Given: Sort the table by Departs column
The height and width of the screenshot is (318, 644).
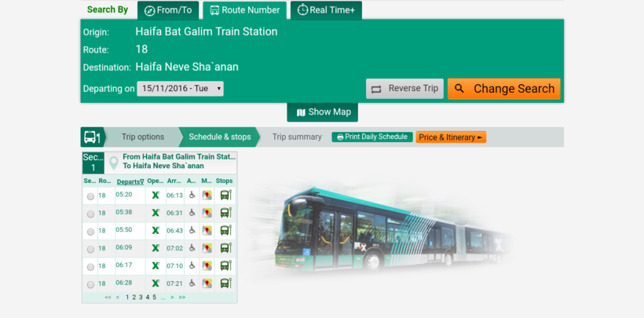Looking at the screenshot, I should (130, 181).
